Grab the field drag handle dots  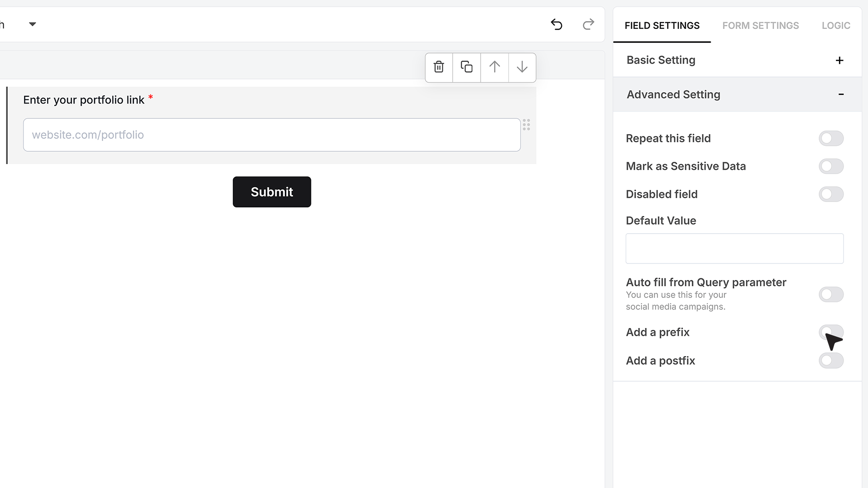pos(526,125)
